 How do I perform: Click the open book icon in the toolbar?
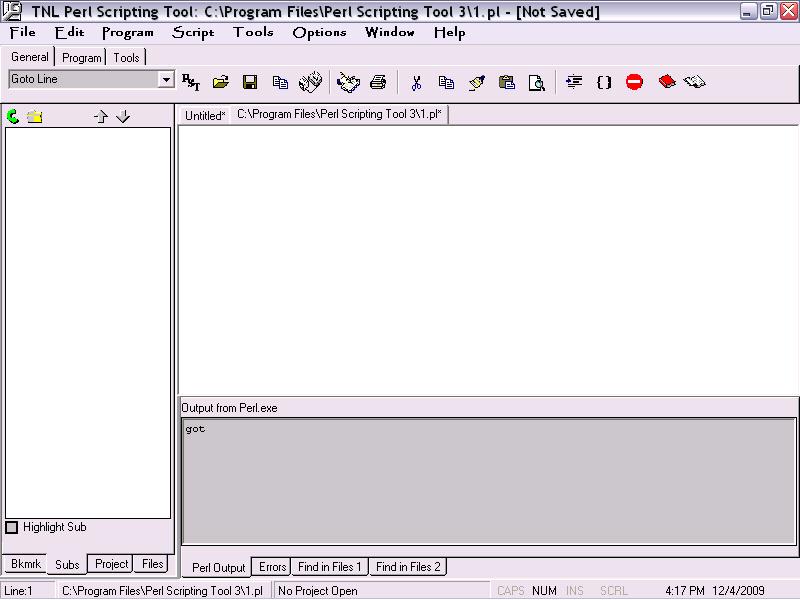tap(694, 81)
